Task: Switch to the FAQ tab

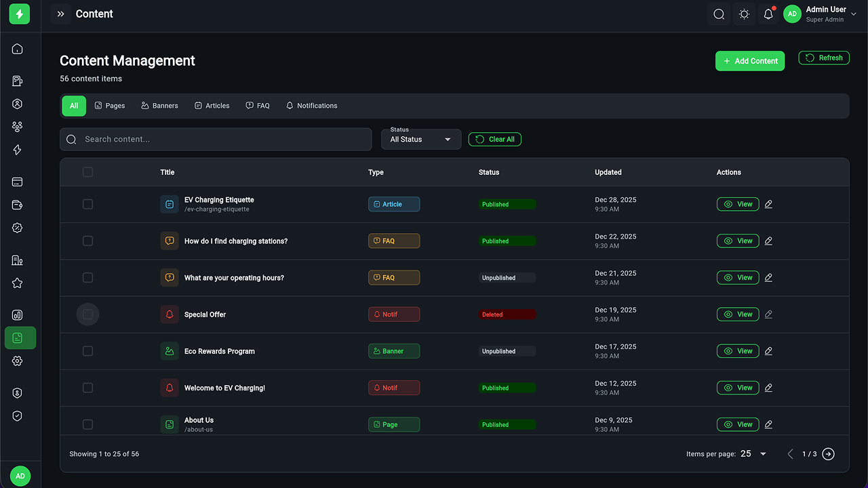Action: pyautogui.click(x=258, y=106)
